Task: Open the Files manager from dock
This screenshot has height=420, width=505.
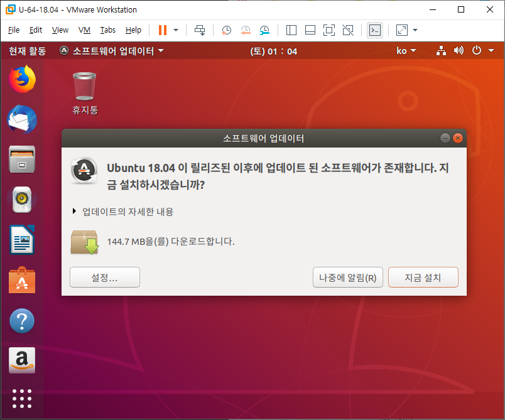Action: click(x=22, y=159)
